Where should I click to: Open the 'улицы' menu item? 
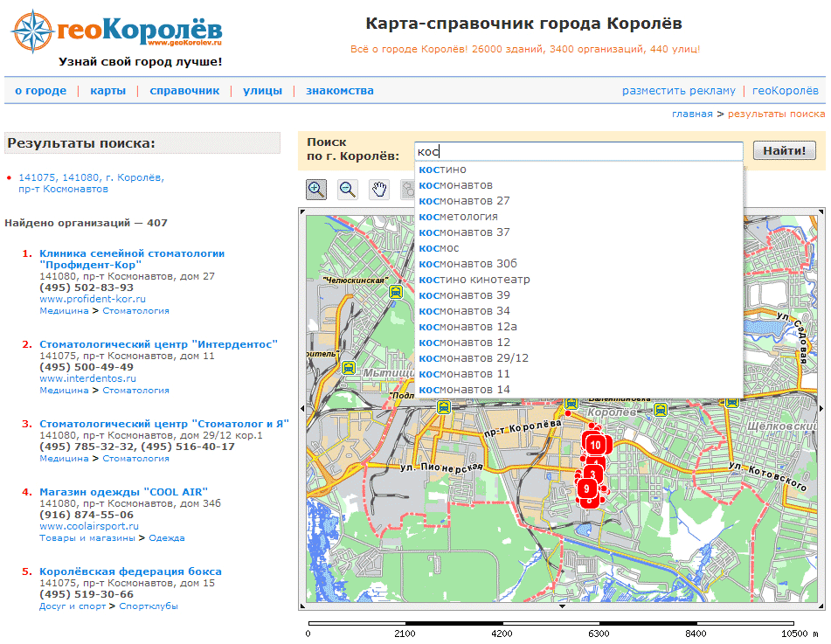[x=262, y=91]
